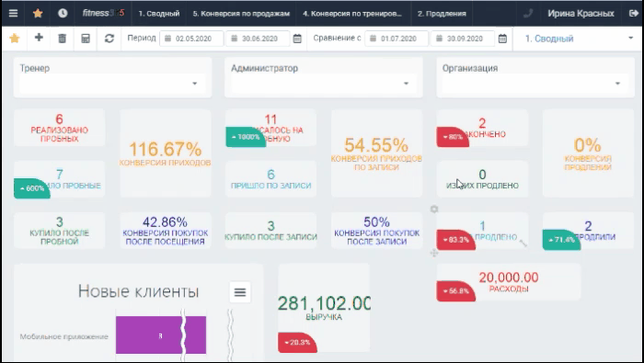Add new widget with plus icon
Viewport: 644px width, 363px height.
tap(39, 38)
